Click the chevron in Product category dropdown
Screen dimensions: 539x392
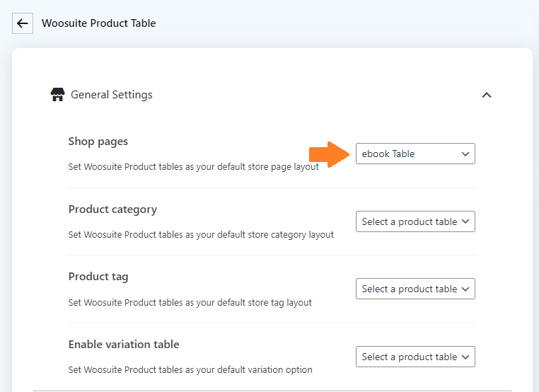(465, 221)
